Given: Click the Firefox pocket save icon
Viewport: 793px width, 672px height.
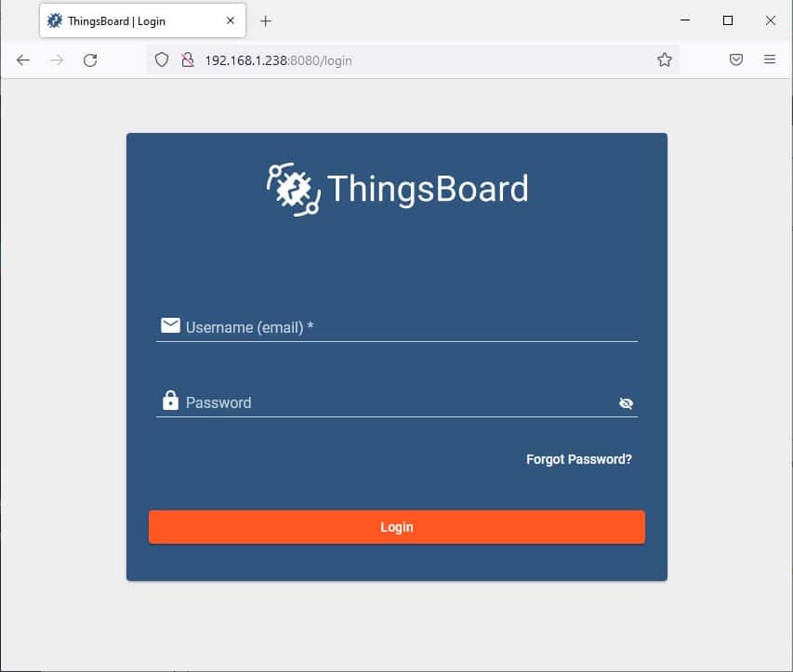Looking at the screenshot, I should 735,59.
